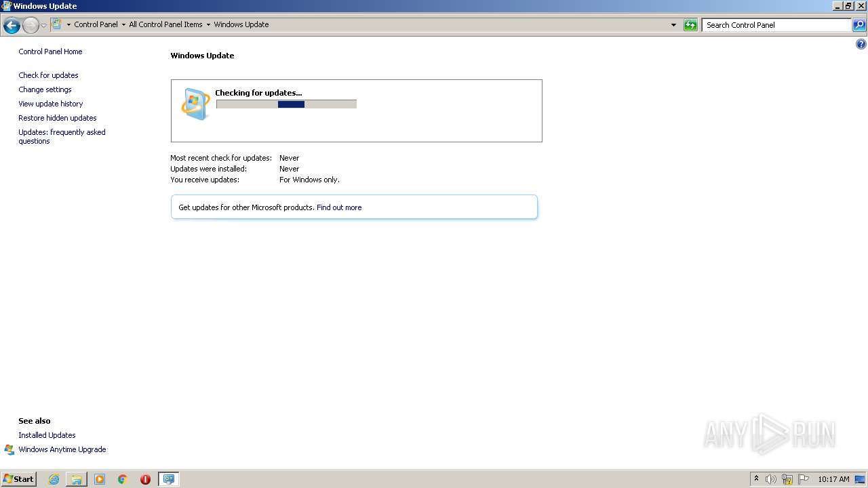
Task: Click the Show desktop button
Action: point(860,479)
